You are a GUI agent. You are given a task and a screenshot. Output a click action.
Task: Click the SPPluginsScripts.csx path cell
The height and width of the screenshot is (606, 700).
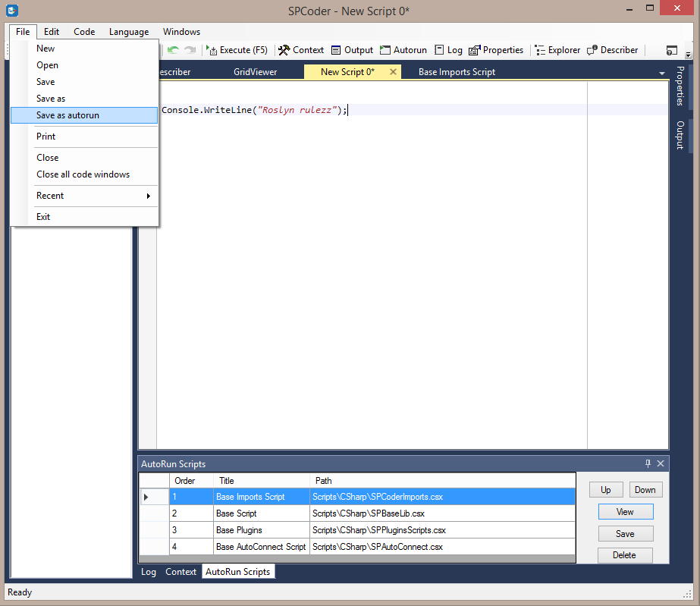(x=442, y=530)
